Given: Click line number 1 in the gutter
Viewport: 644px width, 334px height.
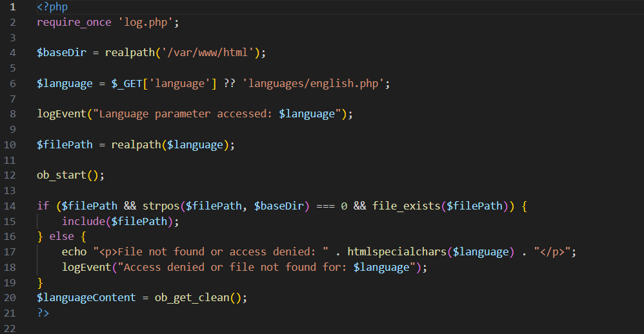Looking at the screenshot, I should [12, 7].
